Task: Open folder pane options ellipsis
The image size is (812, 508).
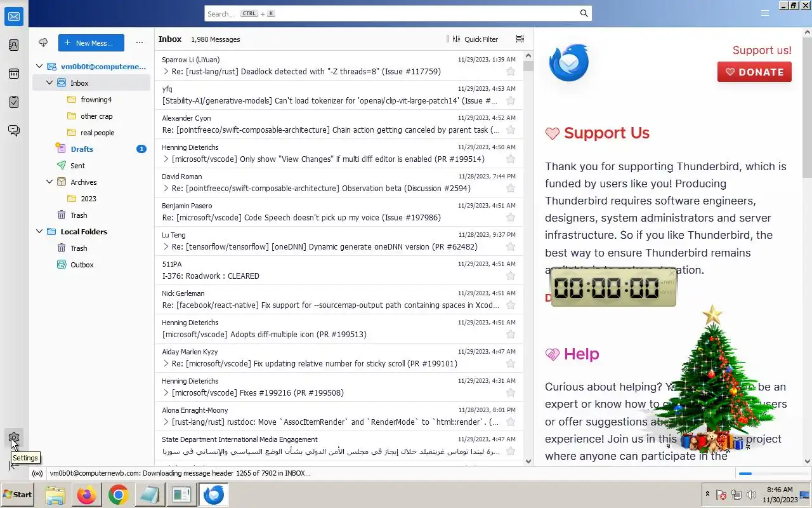Action: 140,43
